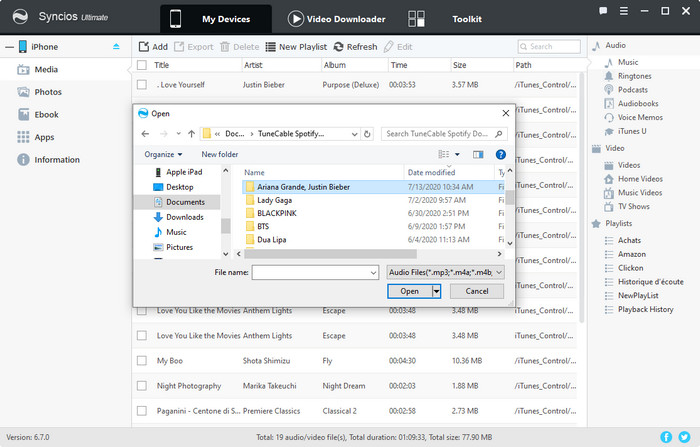700x447 pixels.
Task: Click the Syncios logo icon
Action: pos(20,17)
